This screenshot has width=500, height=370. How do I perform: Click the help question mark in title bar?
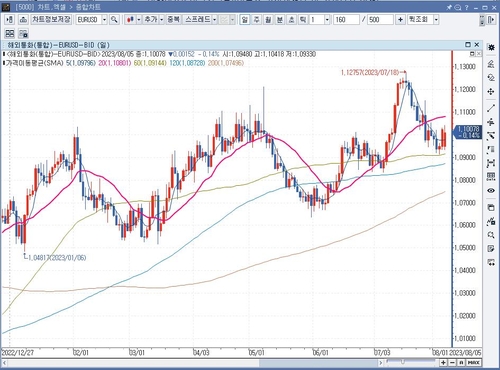(467, 7)
